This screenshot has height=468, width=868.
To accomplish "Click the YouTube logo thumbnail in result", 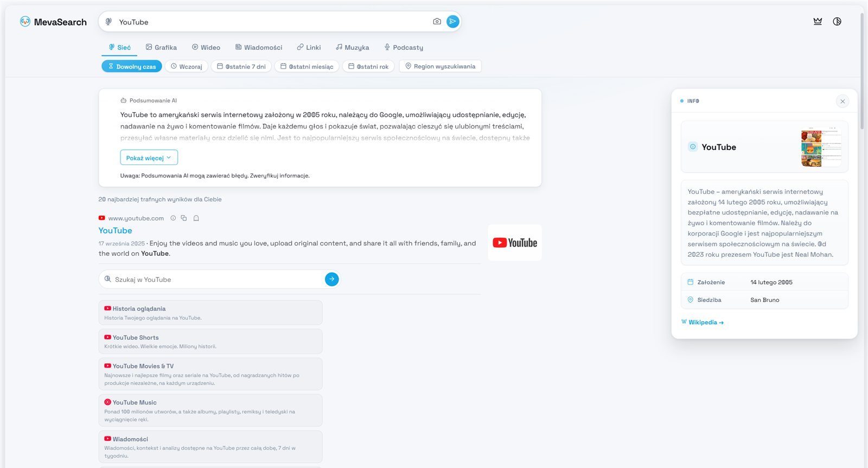I will click(x=515, y=243).
